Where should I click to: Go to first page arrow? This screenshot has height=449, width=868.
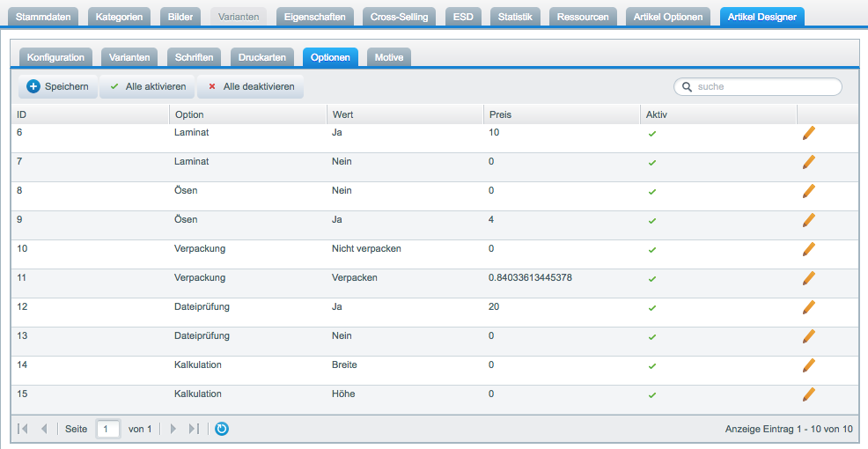tap(24, 429)
